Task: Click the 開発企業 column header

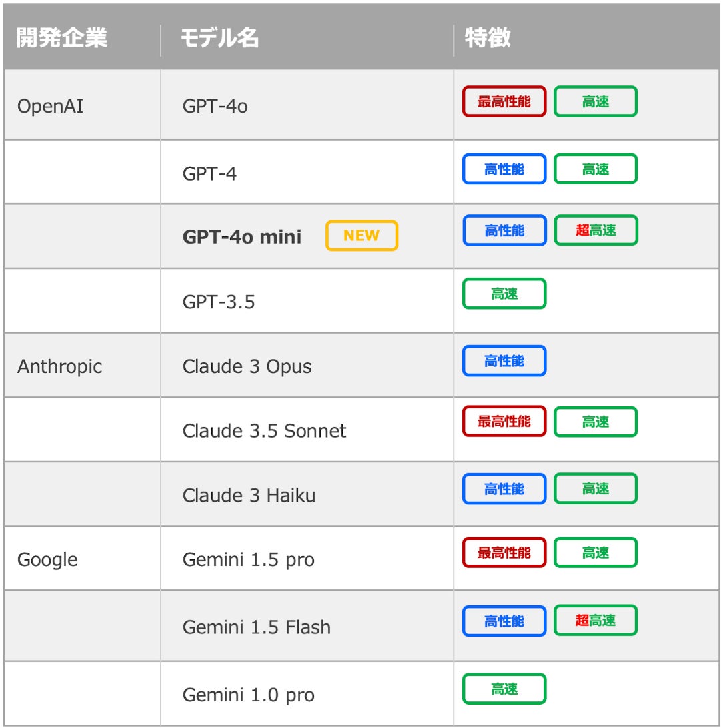Action: (61, 38)
